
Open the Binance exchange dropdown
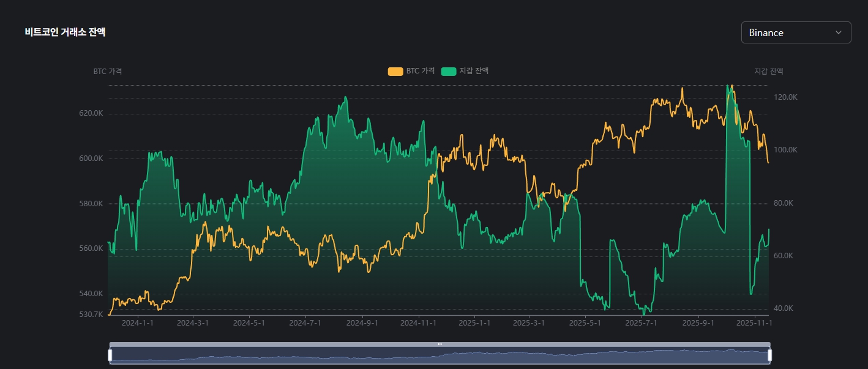[795, 33]
